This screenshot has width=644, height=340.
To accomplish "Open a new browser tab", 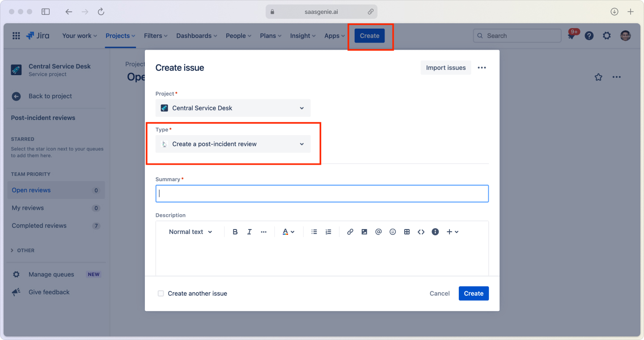I will tap(631, 12).
